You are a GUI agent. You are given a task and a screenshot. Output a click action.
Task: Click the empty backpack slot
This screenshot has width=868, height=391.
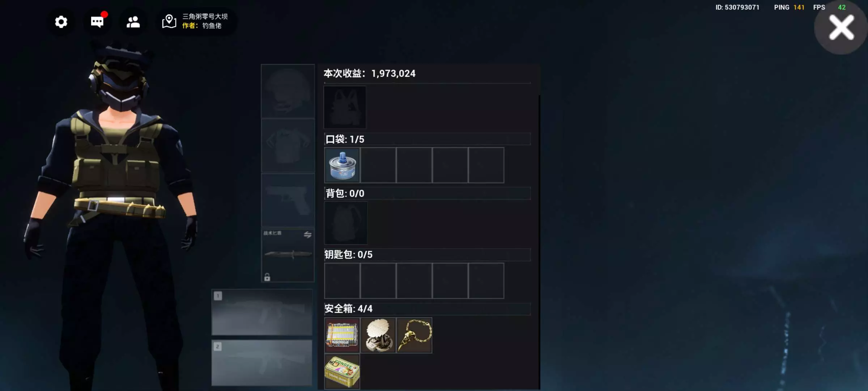coord(346,223)
